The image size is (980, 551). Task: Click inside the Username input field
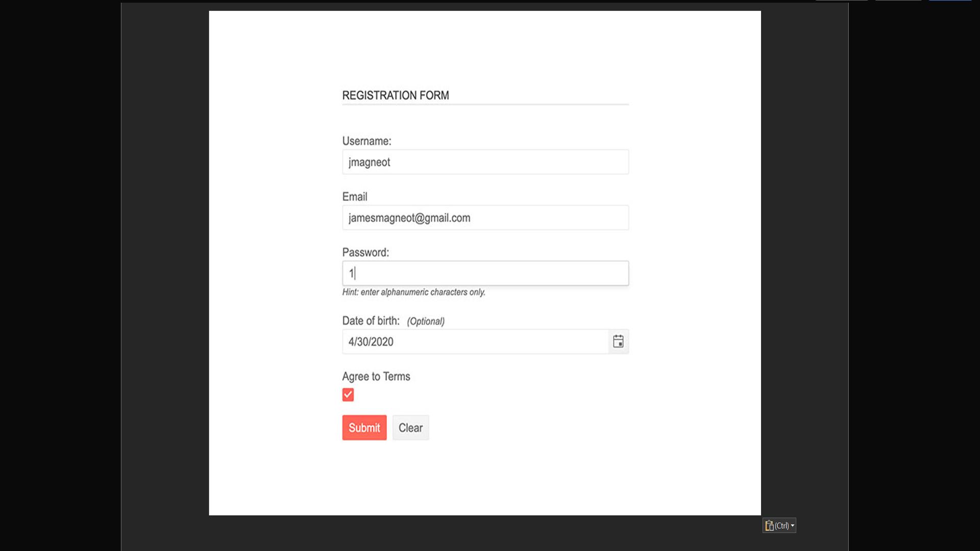tap(484, 161)
